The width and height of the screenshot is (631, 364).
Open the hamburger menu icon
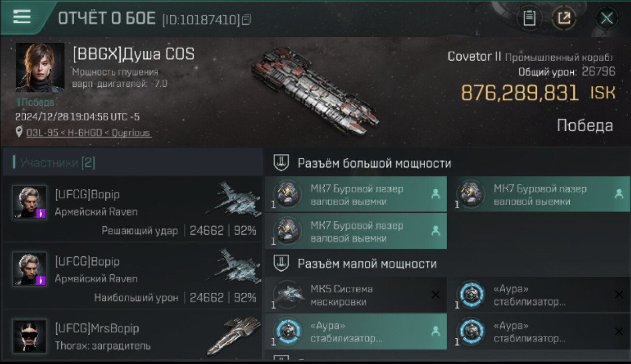coord(22,17)
